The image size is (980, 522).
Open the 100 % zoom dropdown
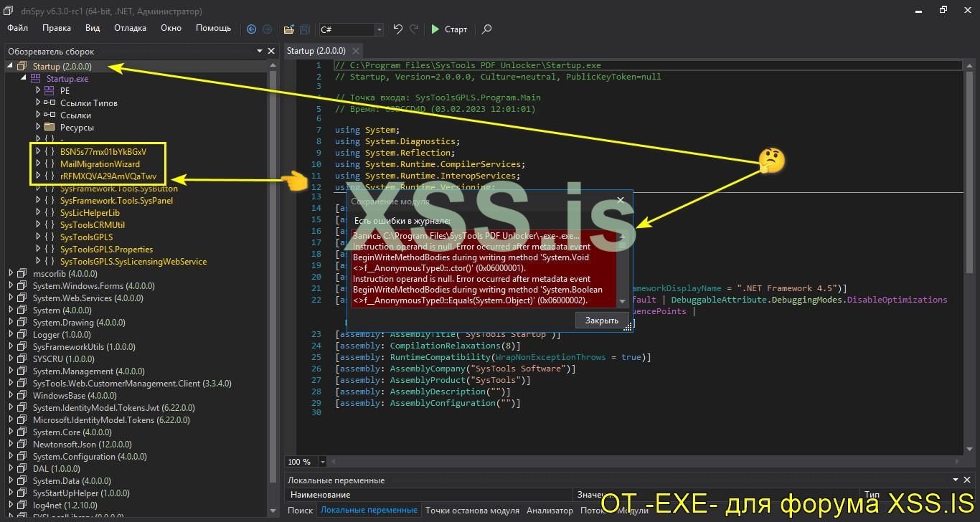point(322,462)
